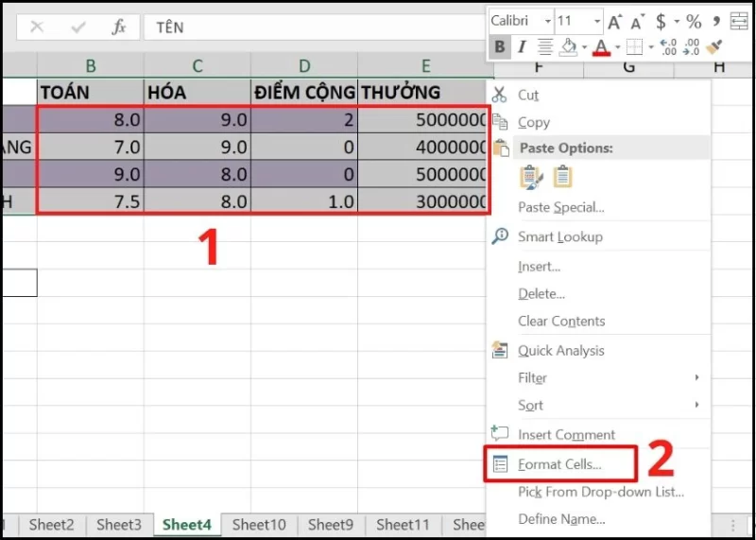The image size is (756, 540).
Task: Select Paste Special... in the menu
Action: [598, 207]
